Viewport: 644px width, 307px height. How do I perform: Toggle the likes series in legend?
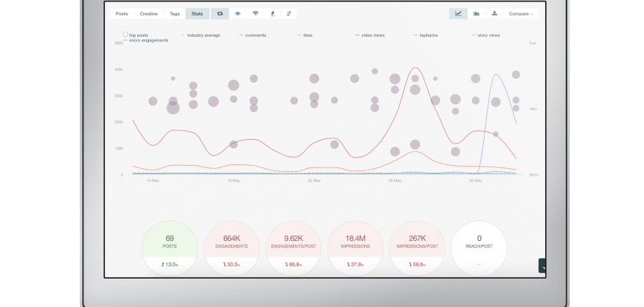click(x=307, y=35)
